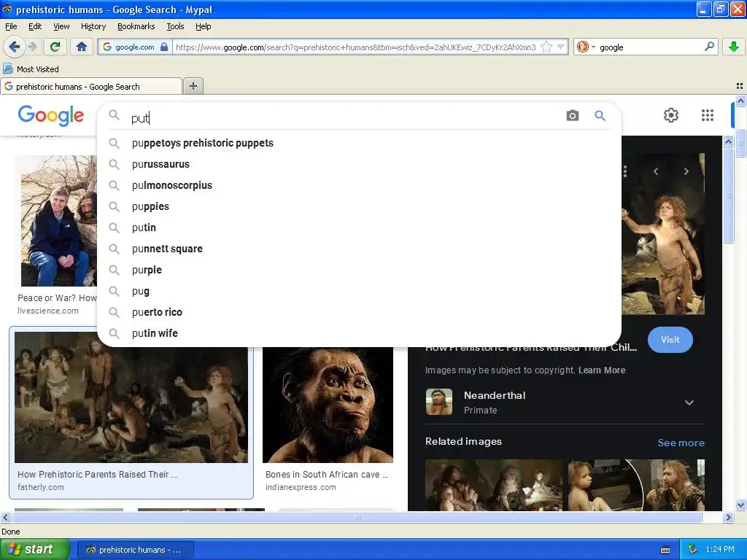The width and height of the screenshot is (747, 560).
Task: Click the prehistoric humans taskbar button
Action: pos(135,550)
